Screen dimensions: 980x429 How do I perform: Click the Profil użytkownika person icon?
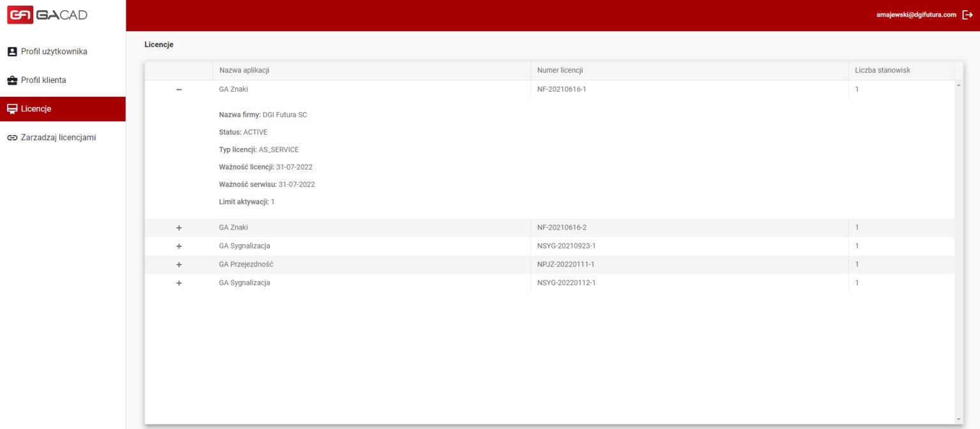[x=11, y=52]
